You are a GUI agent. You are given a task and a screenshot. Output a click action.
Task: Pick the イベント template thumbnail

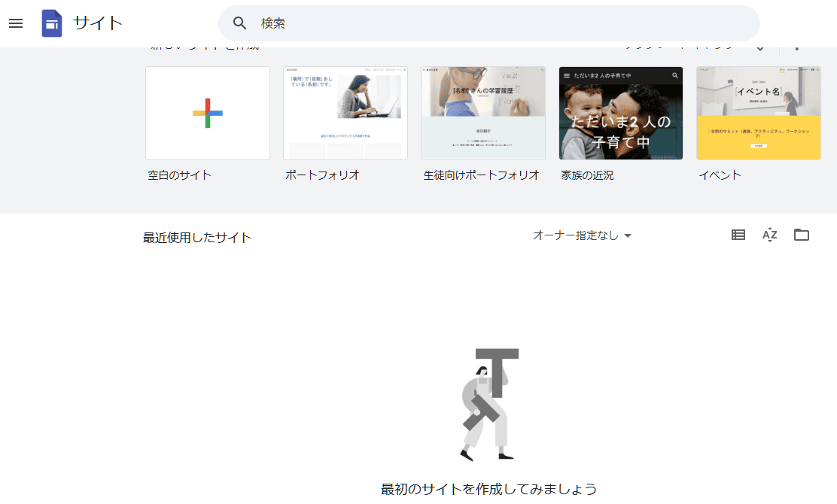point(759,113)
